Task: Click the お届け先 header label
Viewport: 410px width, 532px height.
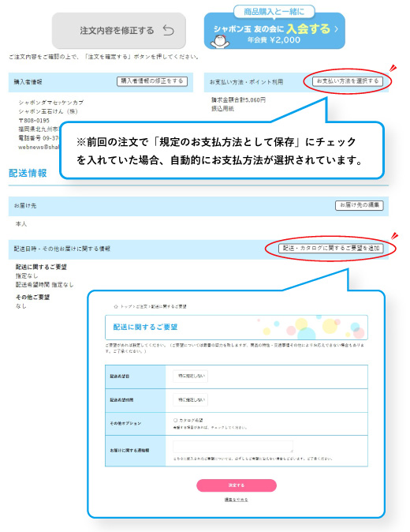Action: click(x=25, y=205)
